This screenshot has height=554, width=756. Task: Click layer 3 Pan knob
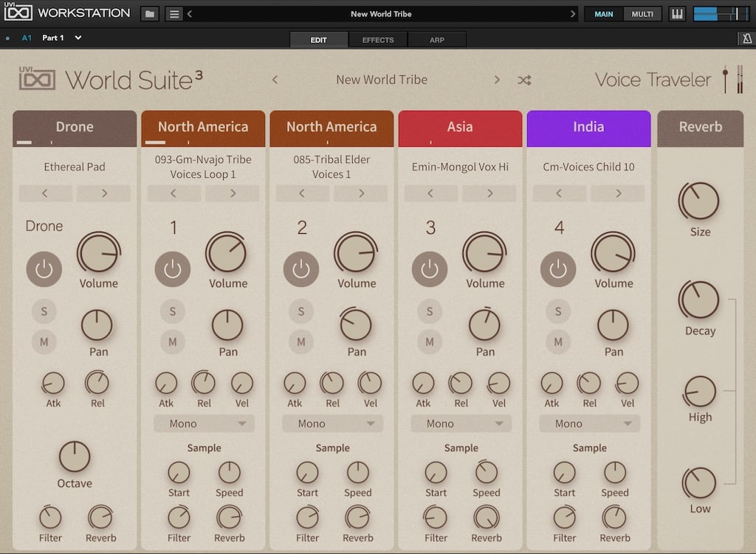pyautogui.click(x=484, y=324)
